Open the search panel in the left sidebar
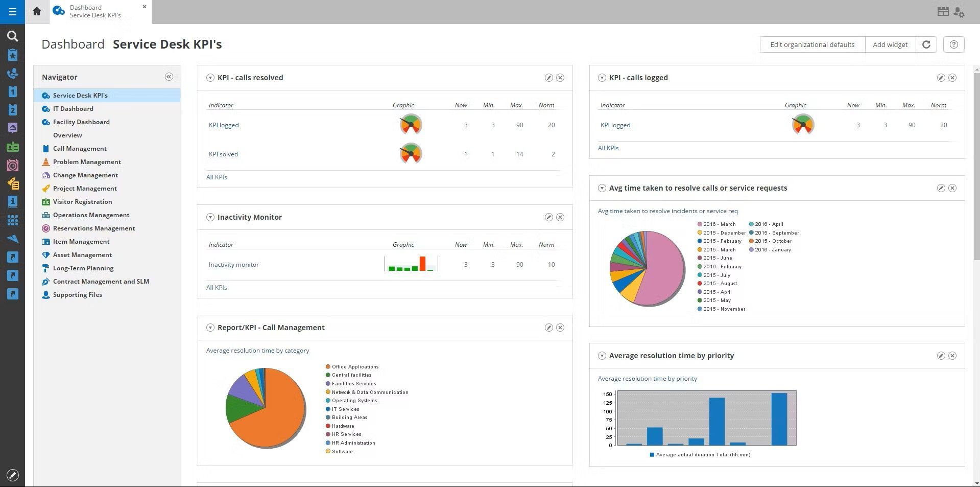The width and height of the screenshot is (980, 487). 12,36
